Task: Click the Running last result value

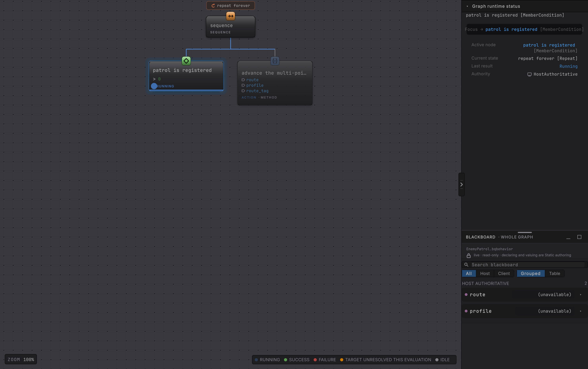Action: click(568, 66)
